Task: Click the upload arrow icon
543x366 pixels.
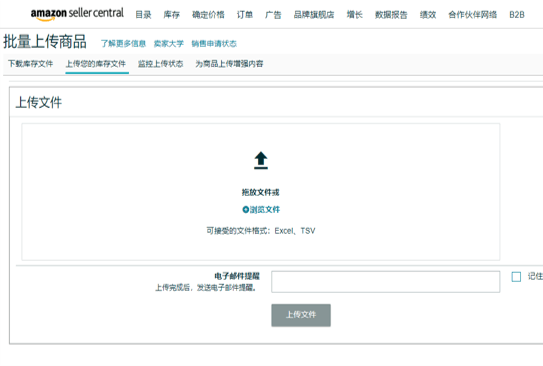Action: point(261,160)
